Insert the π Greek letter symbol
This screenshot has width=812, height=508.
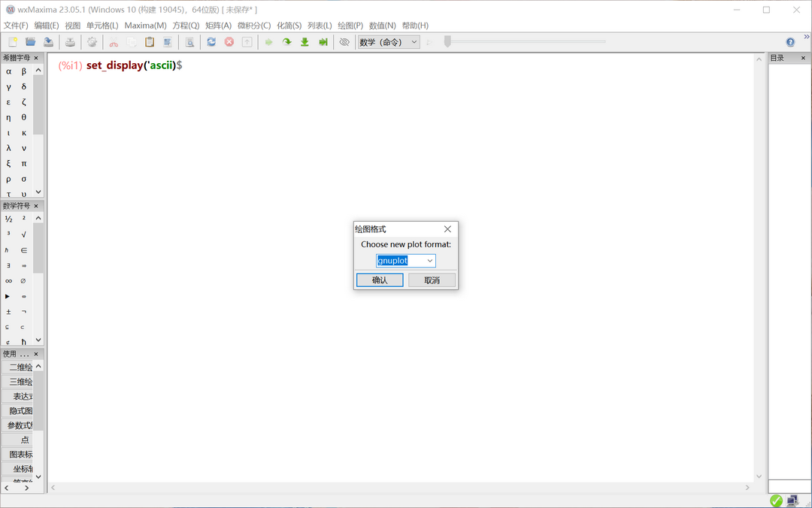pyautogui.click(x=24, y=163)
